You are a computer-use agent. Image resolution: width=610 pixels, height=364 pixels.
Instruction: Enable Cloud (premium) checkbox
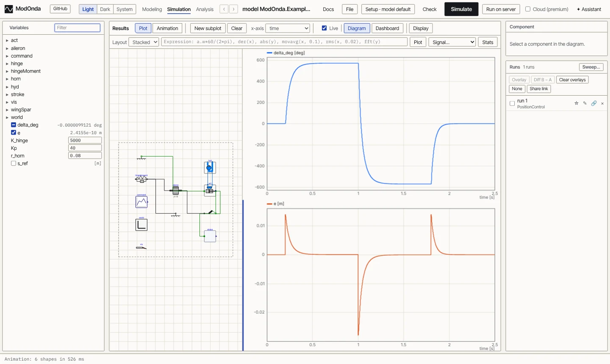point(528,9)
